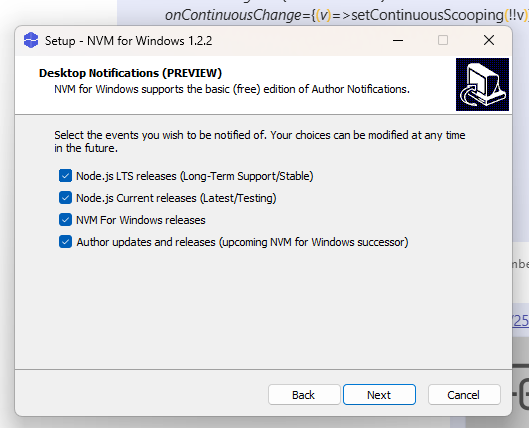
Task: Go to previous step with Back
Action: (x=304, y=395)
